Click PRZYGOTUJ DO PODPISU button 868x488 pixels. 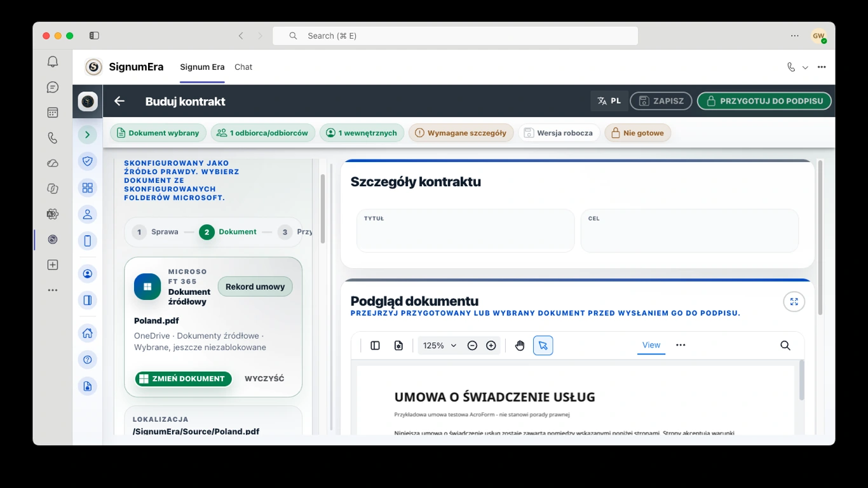(x=764, y=101)
